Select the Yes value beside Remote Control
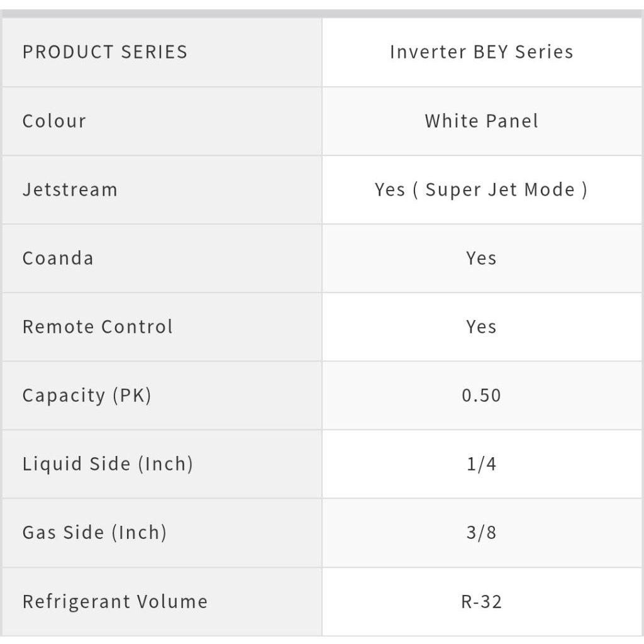The height and width of the screenshot is (644, 644). click(481, 326)
